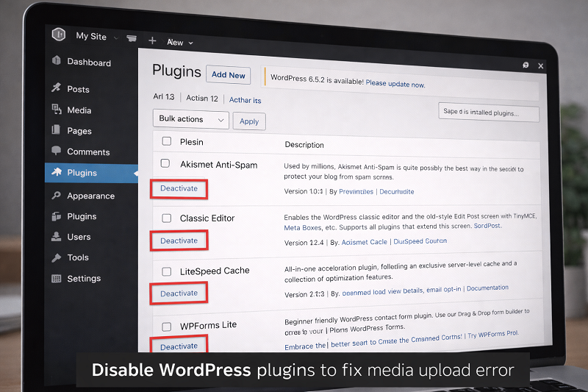The height and width of the screenshot is (392, 588).
Task: Click the Previntites author link
Action: coord(356,191)
